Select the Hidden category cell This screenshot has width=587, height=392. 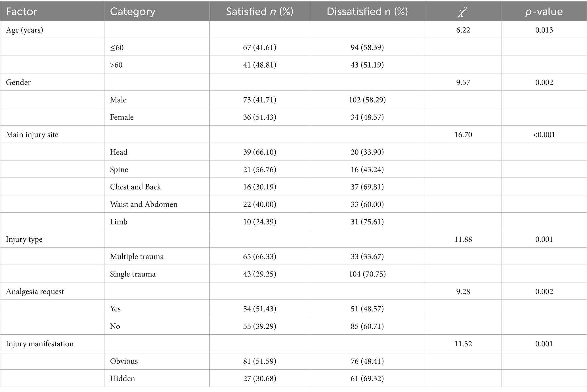click(x=122, y=378)
